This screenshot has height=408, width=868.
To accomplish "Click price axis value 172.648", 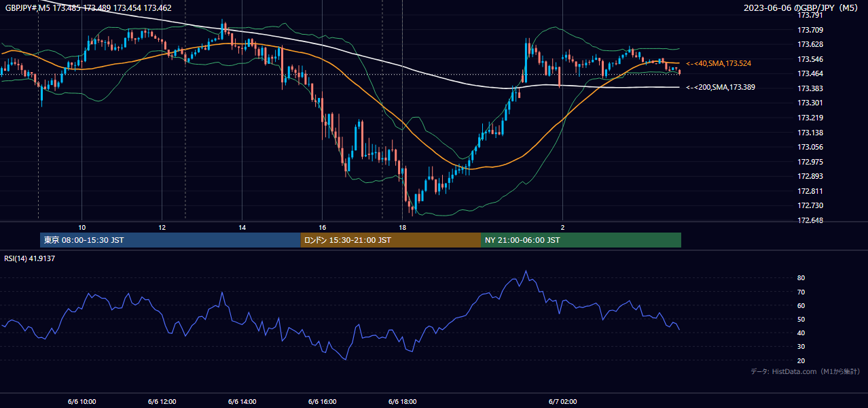I will click(x=810, y=220).
